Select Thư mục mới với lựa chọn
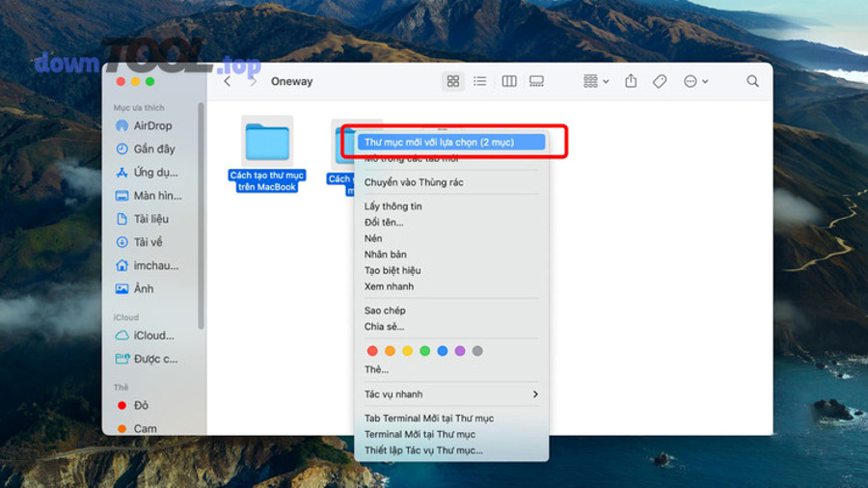The width and height of the screenshot is (868, 488). 440,143
